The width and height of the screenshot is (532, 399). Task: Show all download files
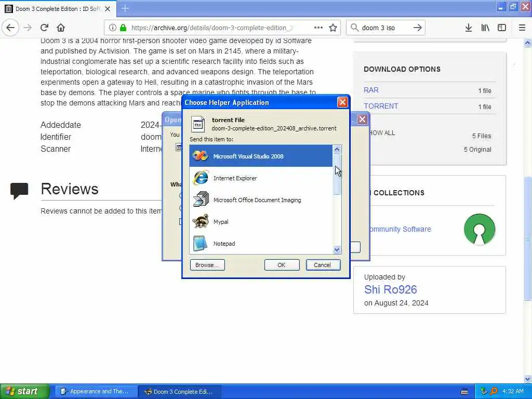click(x=382, y=133)
